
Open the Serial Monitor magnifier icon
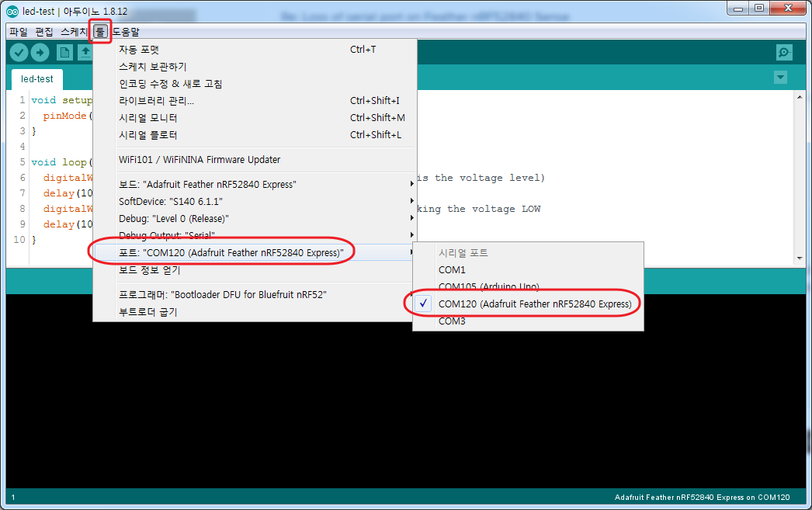(784, 52)
